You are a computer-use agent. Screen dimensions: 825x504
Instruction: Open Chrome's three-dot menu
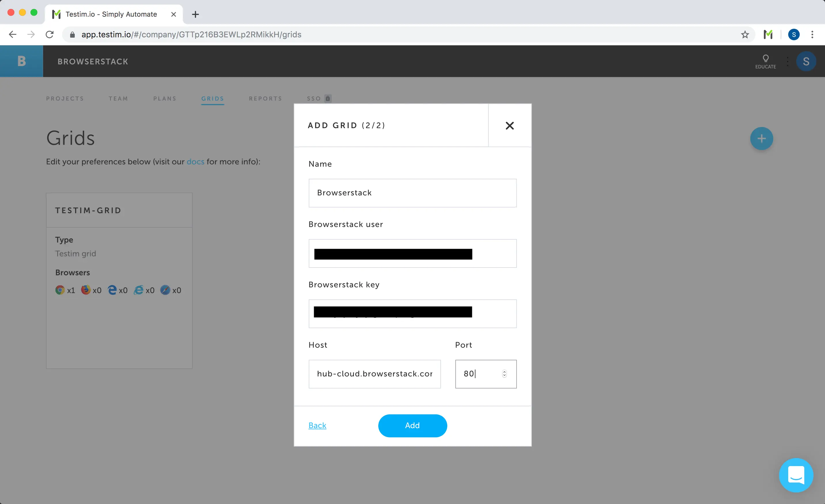point(812,34)
